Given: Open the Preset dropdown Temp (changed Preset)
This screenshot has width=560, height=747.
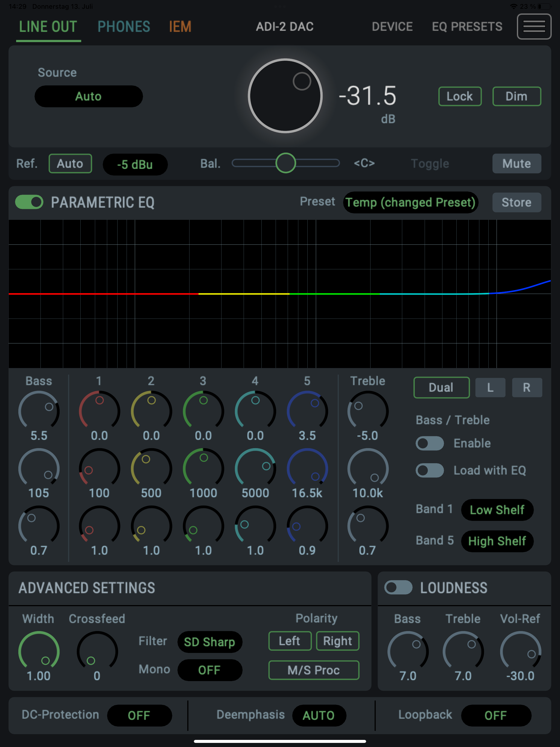Looking at the screenshot, I should tap(410, 202).
